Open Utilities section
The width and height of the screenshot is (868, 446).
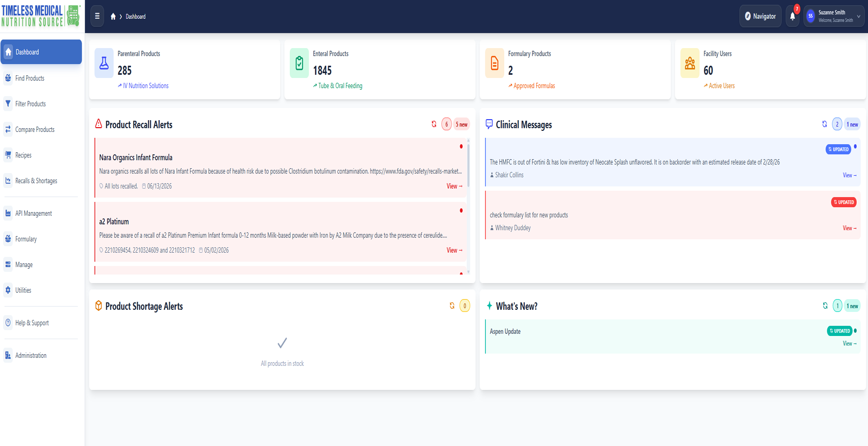[41, 290]
